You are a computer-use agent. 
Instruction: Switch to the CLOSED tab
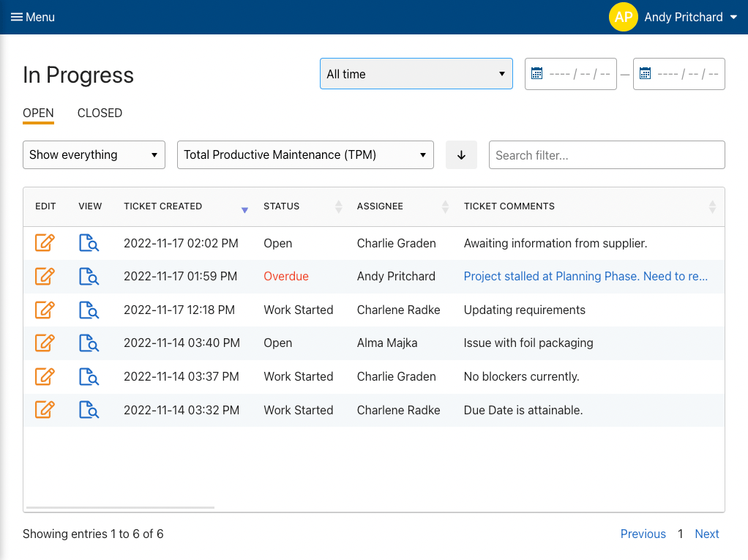point(100,113)
